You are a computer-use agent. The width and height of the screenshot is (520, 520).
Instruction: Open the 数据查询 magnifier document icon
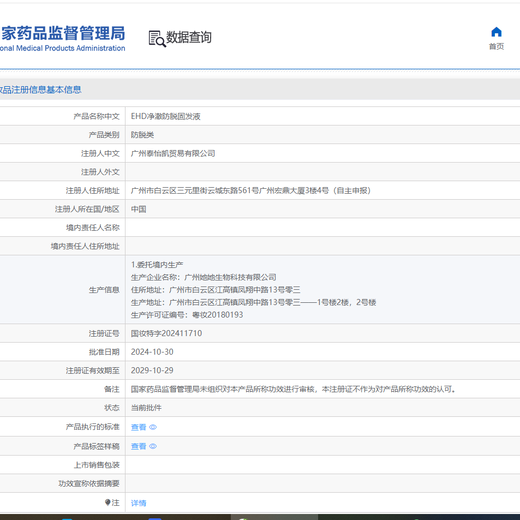point(157,38)
